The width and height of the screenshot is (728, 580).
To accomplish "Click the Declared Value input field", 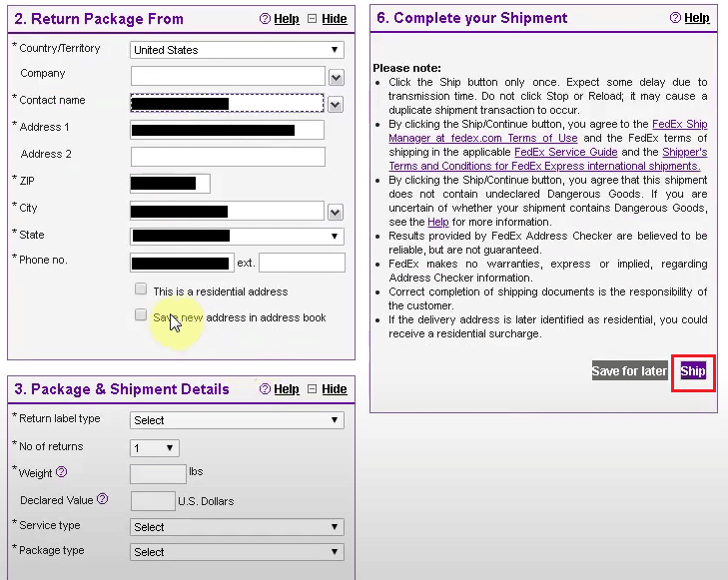I will [x=153, y=501].
